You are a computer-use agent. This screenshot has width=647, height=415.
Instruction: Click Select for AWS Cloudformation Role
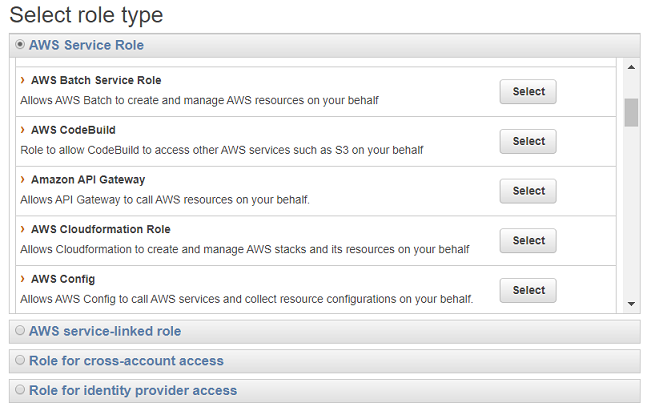click(528, 241)
